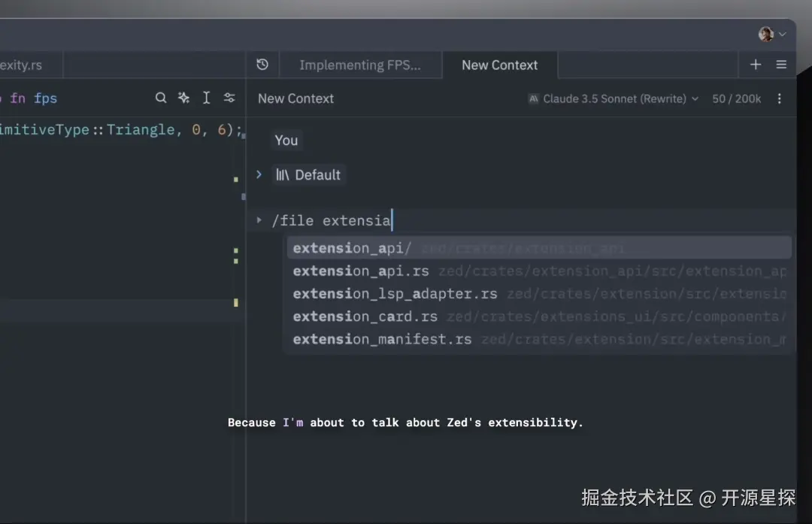Viewport: 812px width, 524px height.
Task: Open the editor controls sliders icon
Action: coord(229,98)
